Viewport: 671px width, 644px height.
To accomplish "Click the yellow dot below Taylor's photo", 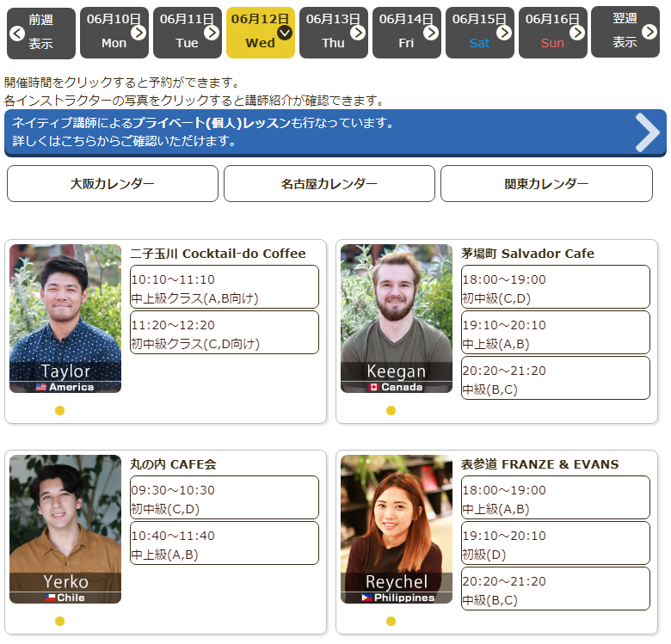I will (59, 410).
